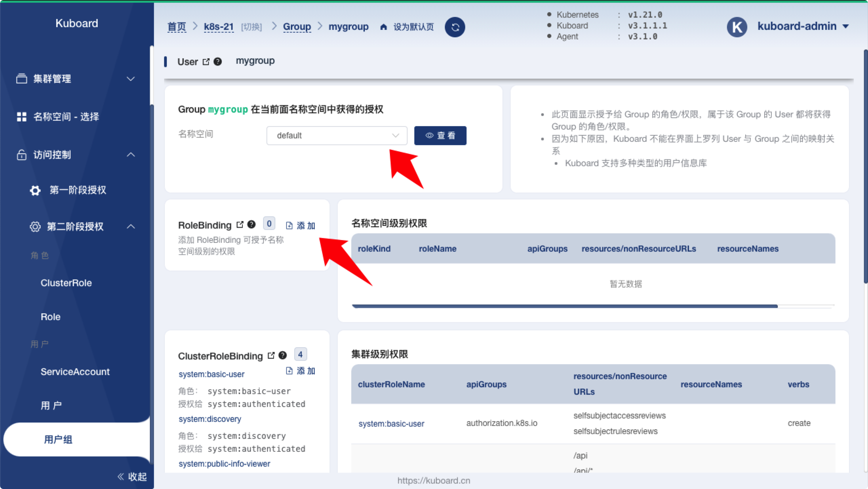Click the roleName column header

(x=437, y=249)
